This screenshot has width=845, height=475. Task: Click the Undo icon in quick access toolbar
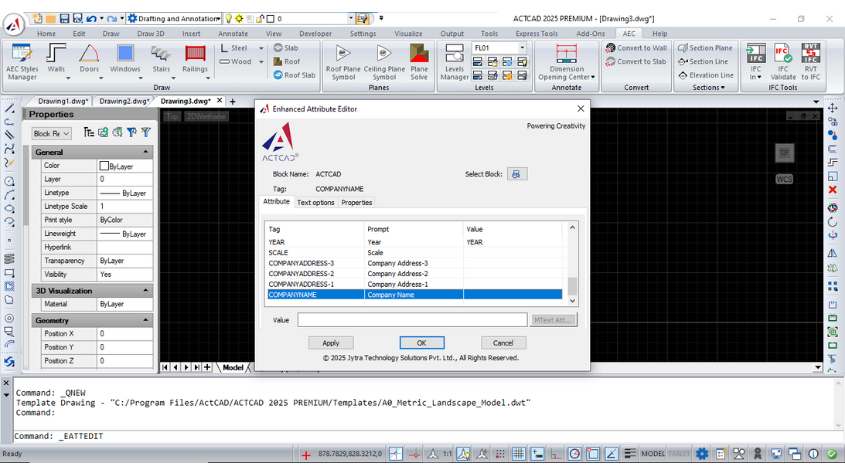click(92, 18)
